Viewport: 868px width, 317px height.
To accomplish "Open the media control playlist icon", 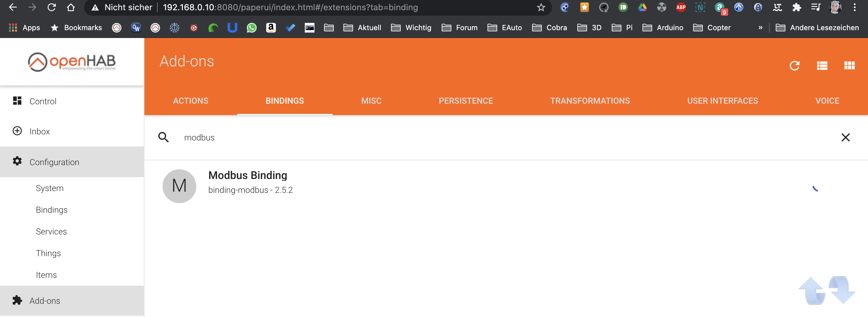I will tap(816, 8).
